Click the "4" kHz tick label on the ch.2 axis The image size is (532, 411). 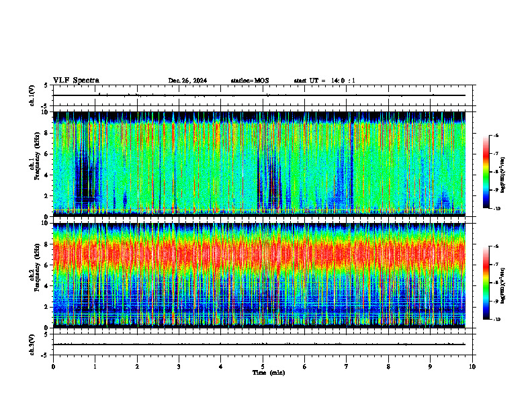48,286
